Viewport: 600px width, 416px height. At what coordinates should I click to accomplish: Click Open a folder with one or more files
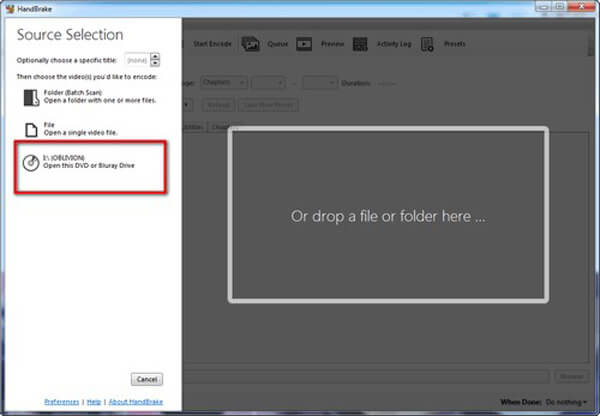point(100,101)
